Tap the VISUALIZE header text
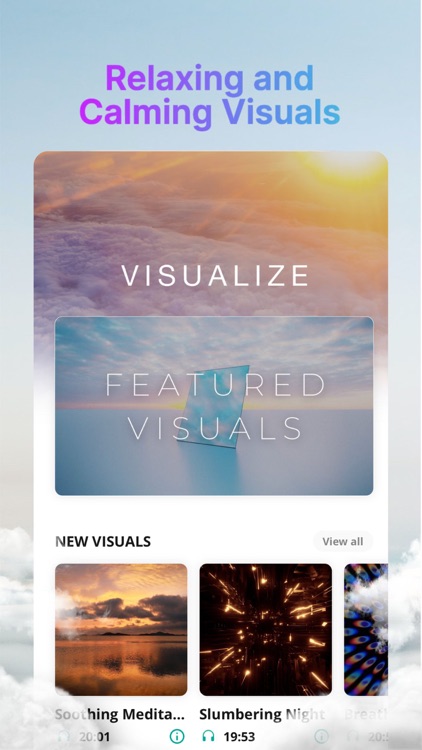 pos(215,276)
